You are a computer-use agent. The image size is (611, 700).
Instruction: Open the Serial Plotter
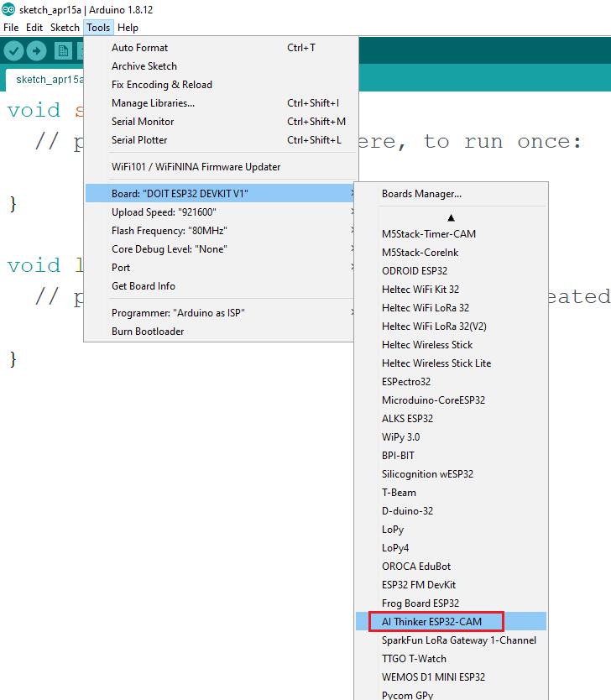(x=222, y=139)
